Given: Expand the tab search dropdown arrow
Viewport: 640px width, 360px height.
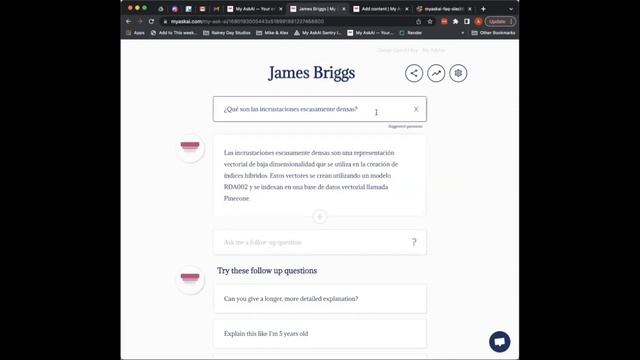Looking at the screenshot, I should click(x=511, y=9).
